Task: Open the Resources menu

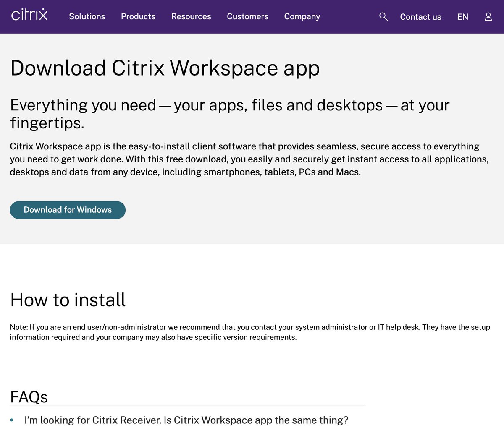Action: click(x=191, y=16)
